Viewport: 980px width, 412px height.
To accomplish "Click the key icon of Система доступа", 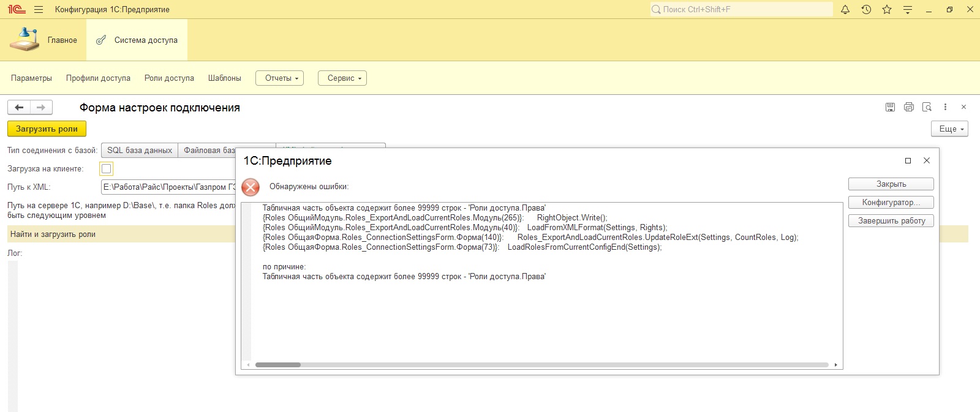I will pos(101,40).
